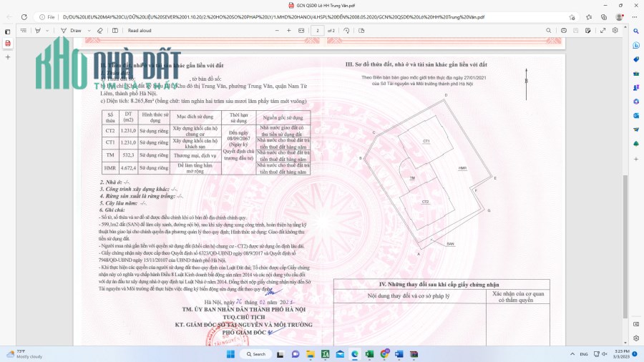Select the Highlight tool
The width and height of the screenshot is (644, 362).
point(38,31)
